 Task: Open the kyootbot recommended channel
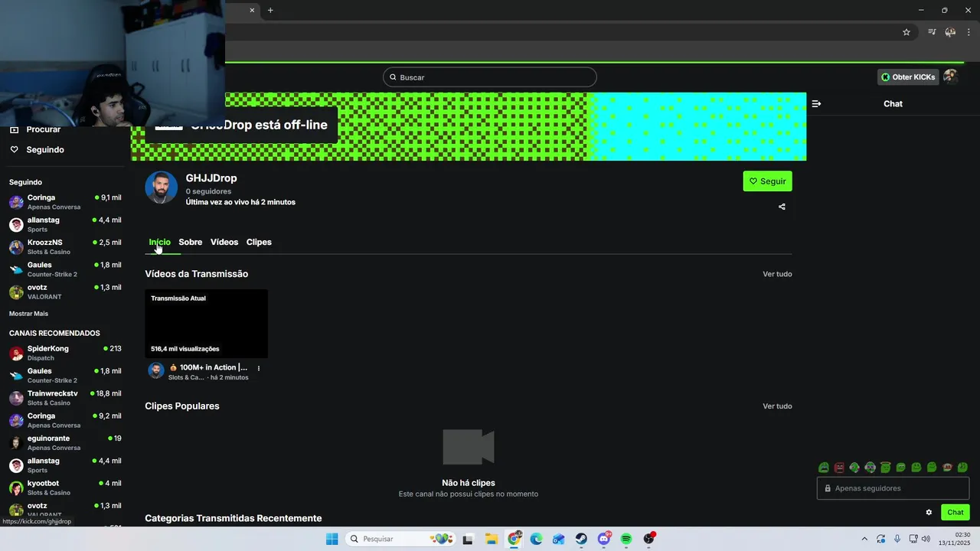(65, 487)
